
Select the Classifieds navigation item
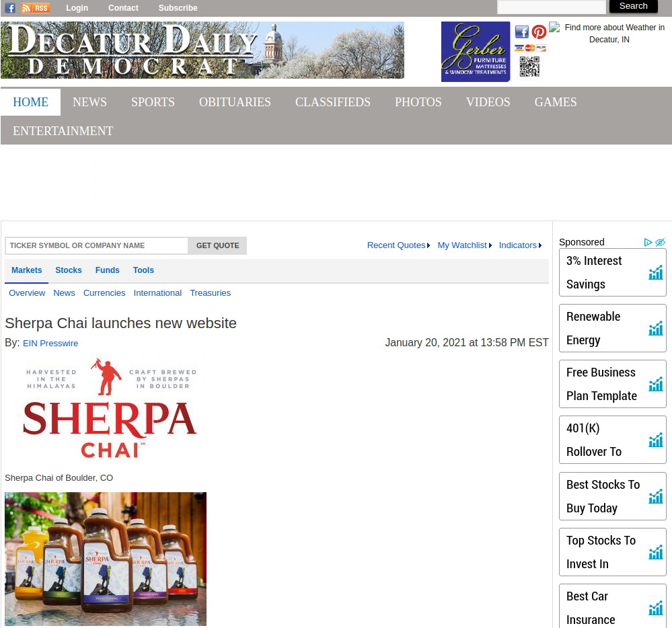point(332,102)
